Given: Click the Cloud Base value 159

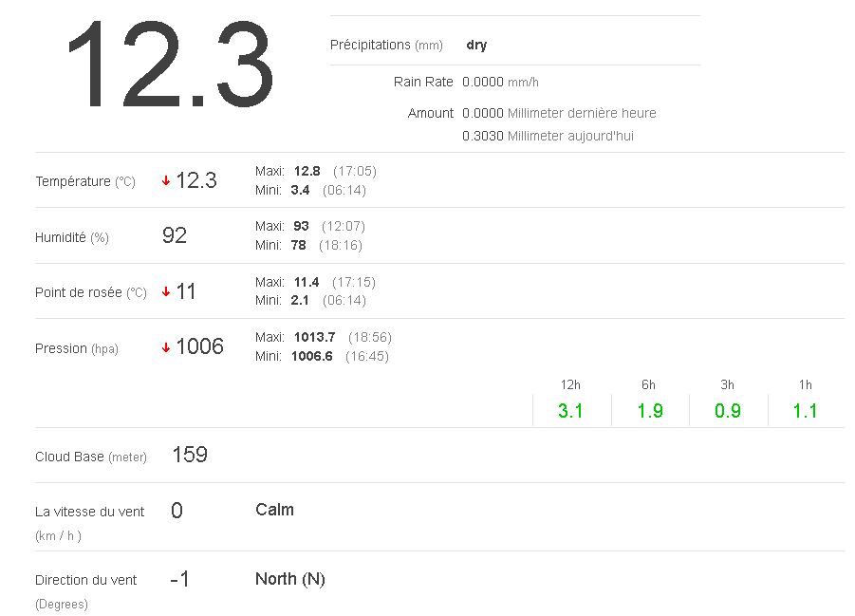Looking at the screenshot, I should click(x=190, y=456).
